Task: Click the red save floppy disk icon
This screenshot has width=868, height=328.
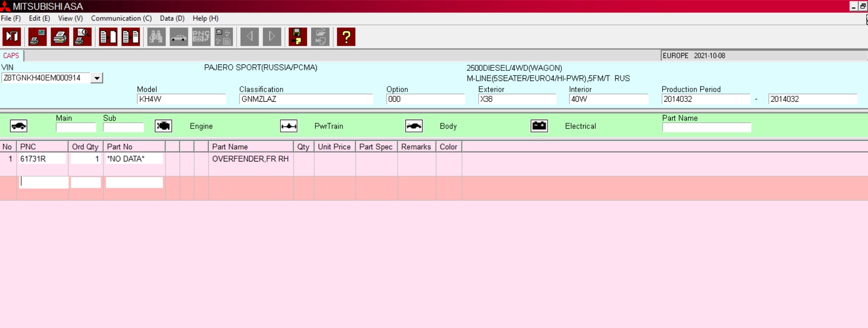Action: [x=297, y=37]
